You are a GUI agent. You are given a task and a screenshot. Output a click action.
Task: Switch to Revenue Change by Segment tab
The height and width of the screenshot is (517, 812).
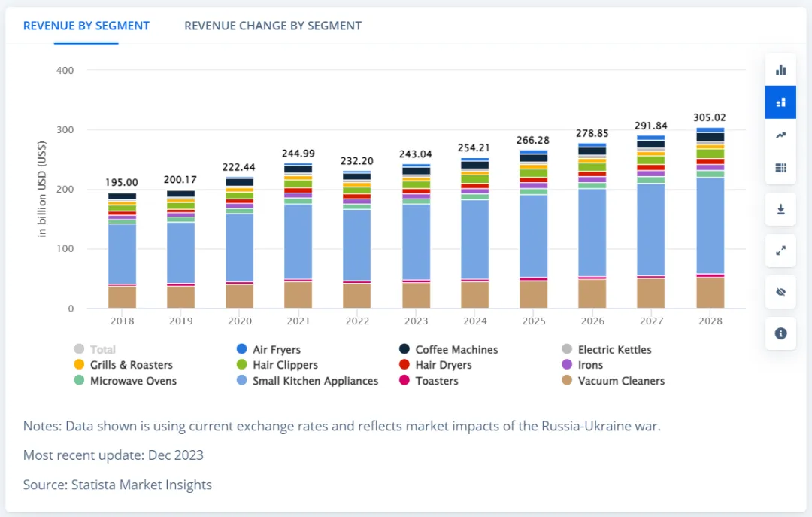pos(273,26)
